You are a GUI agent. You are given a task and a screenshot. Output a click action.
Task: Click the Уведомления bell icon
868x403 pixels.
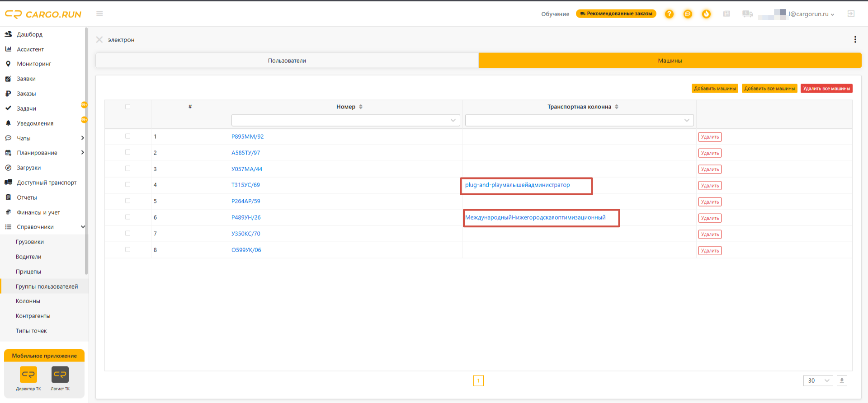coord(8,123)
